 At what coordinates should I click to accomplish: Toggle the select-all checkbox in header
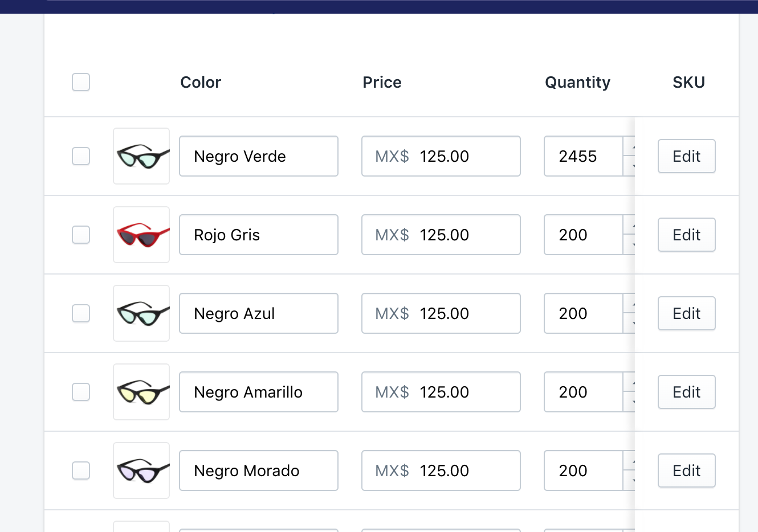coord(81,82)
